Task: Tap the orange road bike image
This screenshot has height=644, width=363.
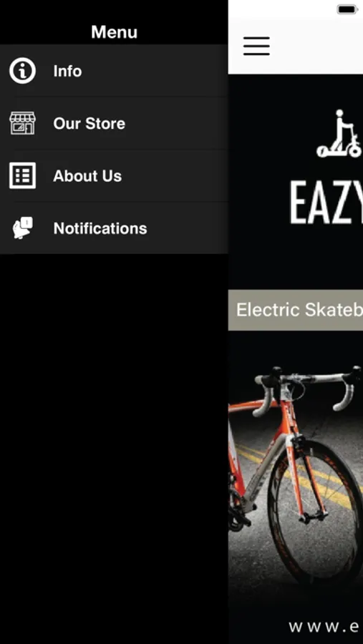Action: [x=296, y=472]
